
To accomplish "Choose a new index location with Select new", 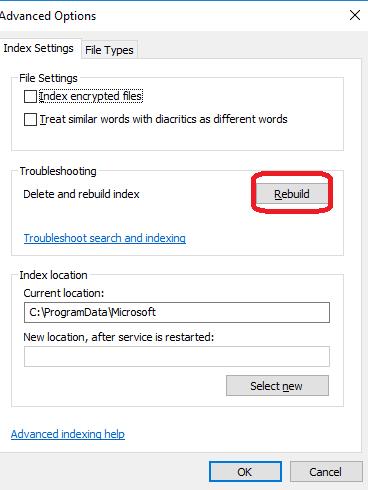I will coord(277,386).
